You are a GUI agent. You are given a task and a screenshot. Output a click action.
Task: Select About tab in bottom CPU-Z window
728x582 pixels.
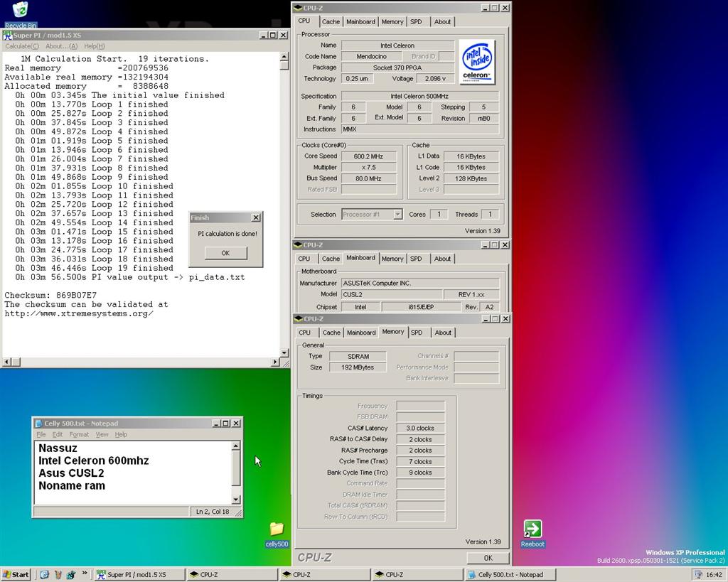pos(443,333)
